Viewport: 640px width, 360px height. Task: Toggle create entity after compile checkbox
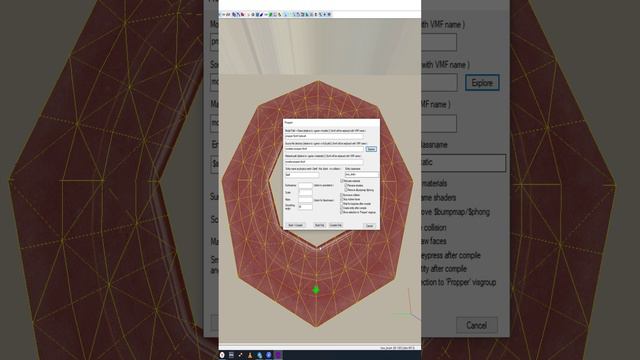pyautogui.click(x=341, y=208)
